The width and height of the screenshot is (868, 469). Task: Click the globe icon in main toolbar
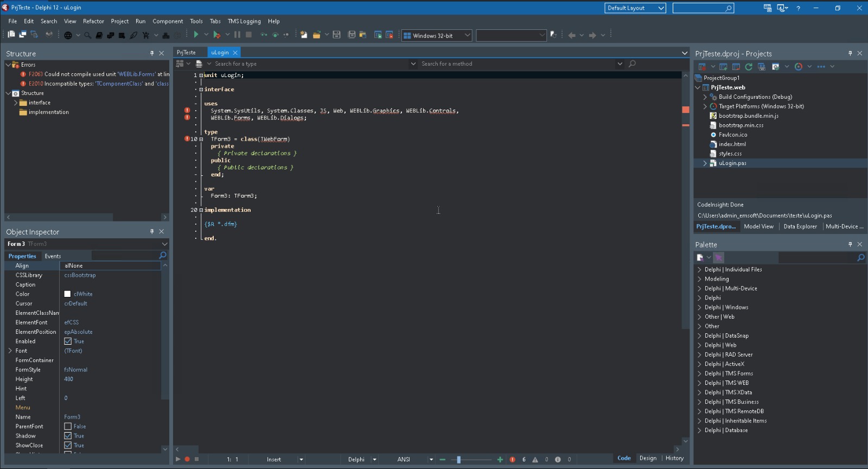(x=68, y=35)
